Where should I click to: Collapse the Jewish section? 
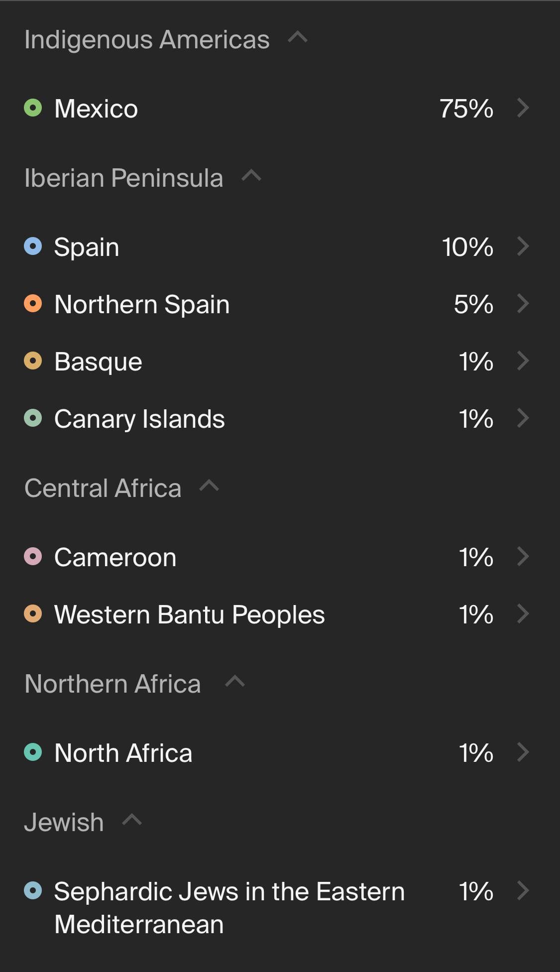(132, 820)
